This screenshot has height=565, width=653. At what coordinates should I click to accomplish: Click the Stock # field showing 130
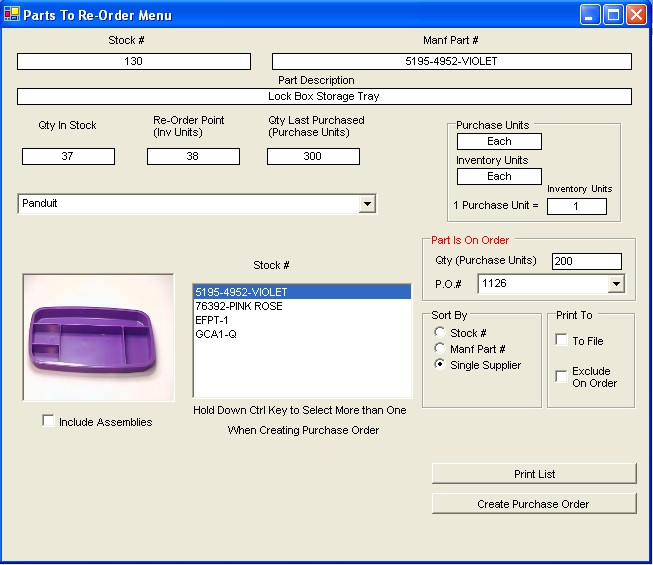(x=134, y=61)
